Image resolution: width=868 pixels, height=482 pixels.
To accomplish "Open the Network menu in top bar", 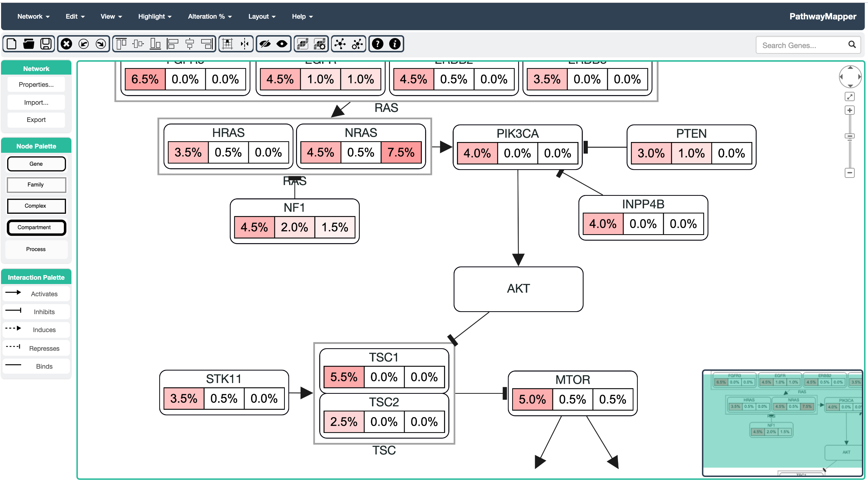I will [33, 16].
